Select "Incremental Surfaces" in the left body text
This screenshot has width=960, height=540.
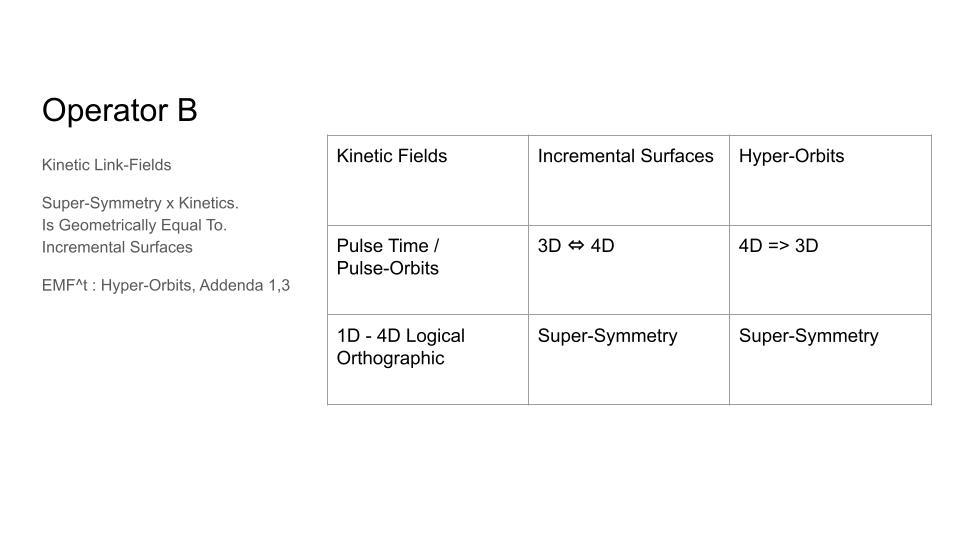117,247
